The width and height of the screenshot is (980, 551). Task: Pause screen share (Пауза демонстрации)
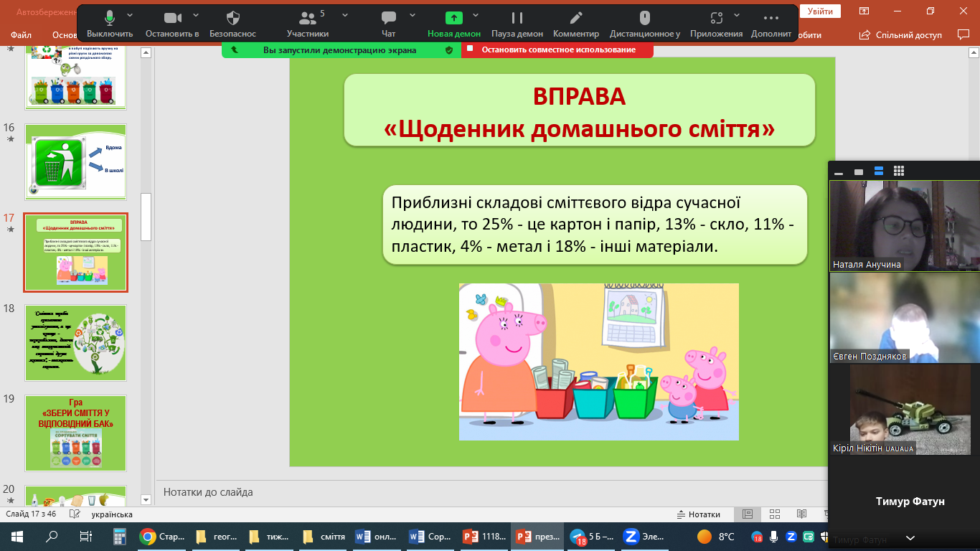(517, 23)
